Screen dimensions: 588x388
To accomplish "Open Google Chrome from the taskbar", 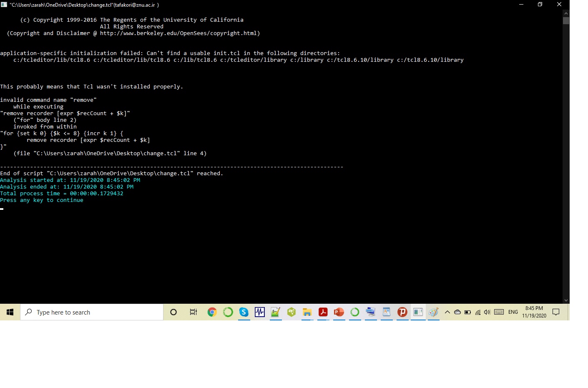I will tap(212, 312).
